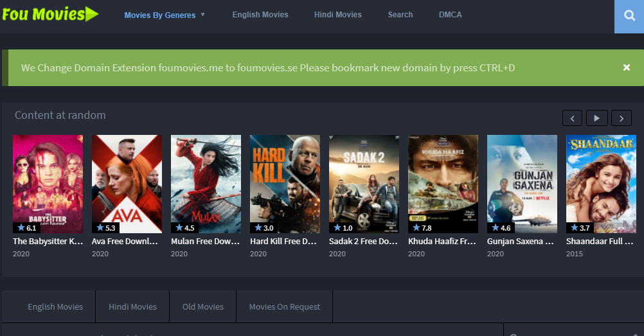Open the Ava movie poster

pos(127,184)
